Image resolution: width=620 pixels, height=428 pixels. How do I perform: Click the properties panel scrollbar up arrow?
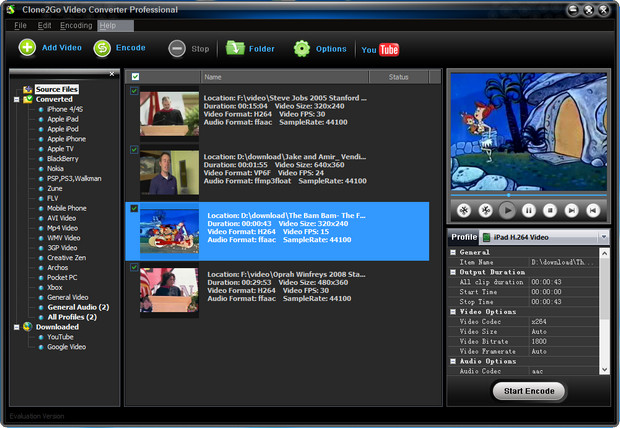click(x=604, y=253)
